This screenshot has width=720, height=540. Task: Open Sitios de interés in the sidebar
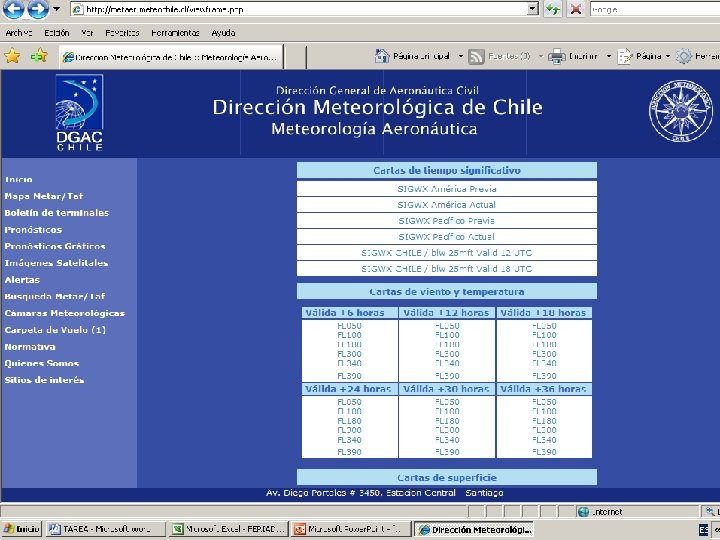click(x=44, y=380)
